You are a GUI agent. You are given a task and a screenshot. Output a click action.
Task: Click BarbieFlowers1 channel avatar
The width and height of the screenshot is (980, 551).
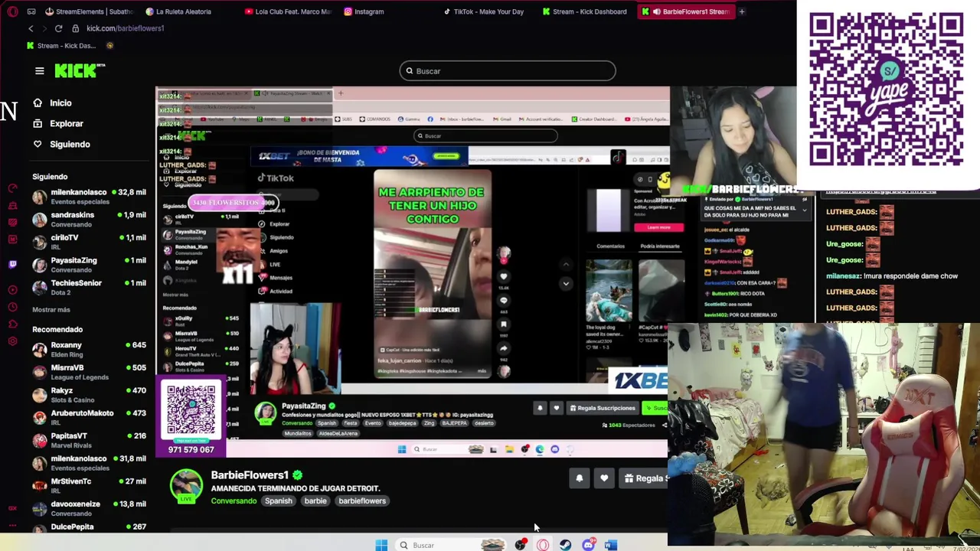[186, 485]
